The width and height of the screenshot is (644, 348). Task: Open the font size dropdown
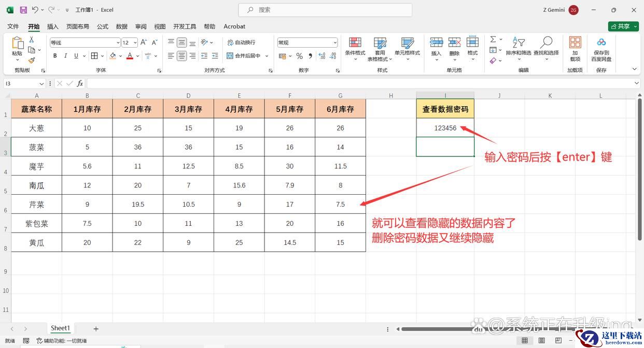pos(135,43)
